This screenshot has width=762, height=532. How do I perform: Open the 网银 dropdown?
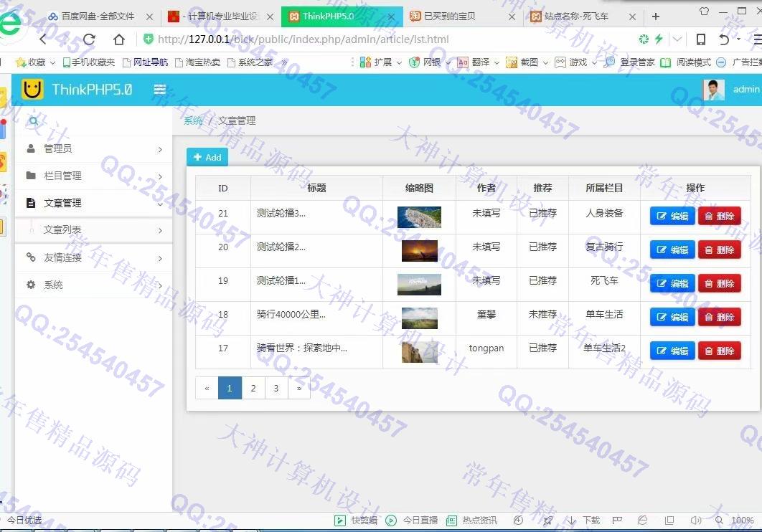pos(430,62)
